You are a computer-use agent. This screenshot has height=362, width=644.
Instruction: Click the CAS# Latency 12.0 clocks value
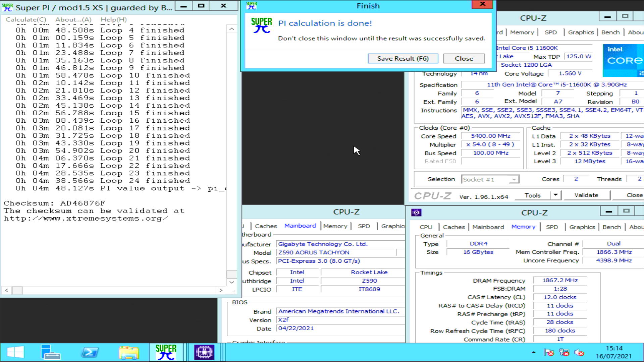560,297
